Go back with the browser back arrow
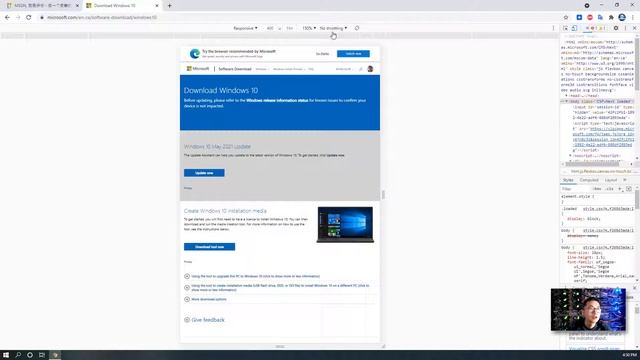The height and width of the screenshot is (360, 640). [x=7, y=18]
